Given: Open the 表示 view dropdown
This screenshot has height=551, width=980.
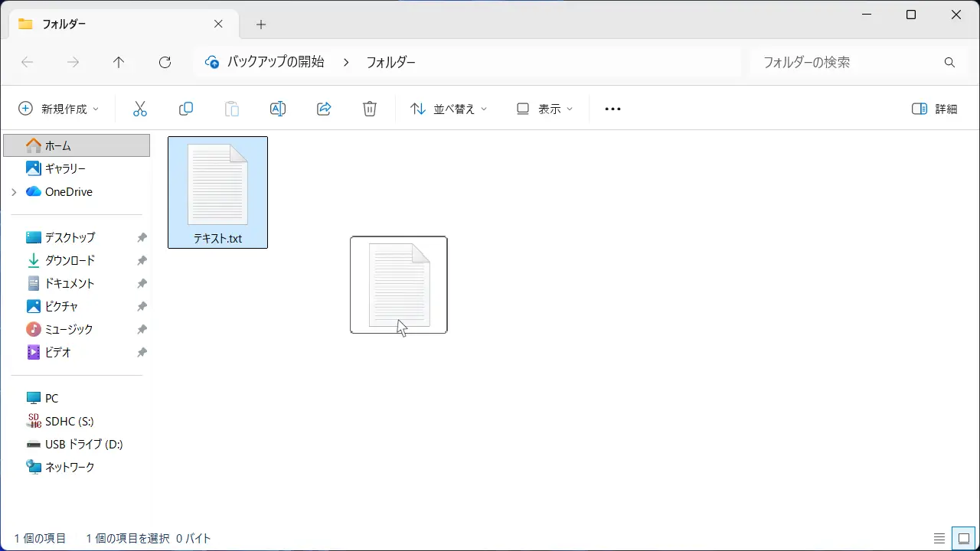Looking at the screenshot, I should click(544, 109).
